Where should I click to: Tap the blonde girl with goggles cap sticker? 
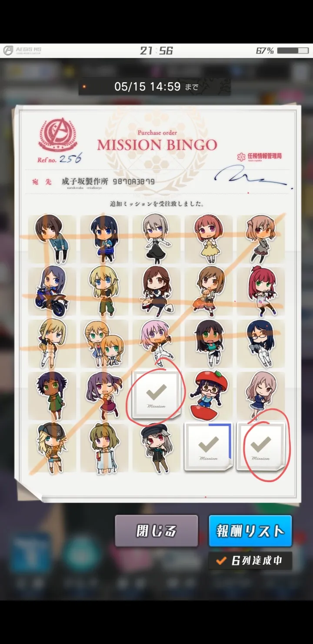(52, 448)
